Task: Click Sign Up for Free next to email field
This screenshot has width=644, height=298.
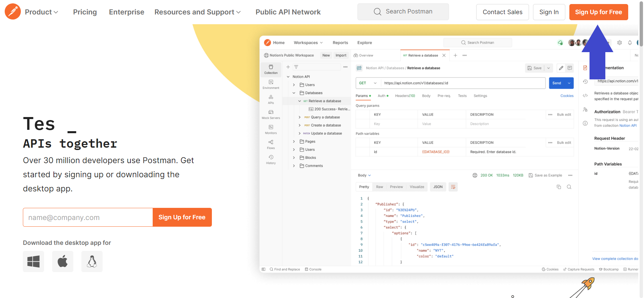Action: point(182,217)
